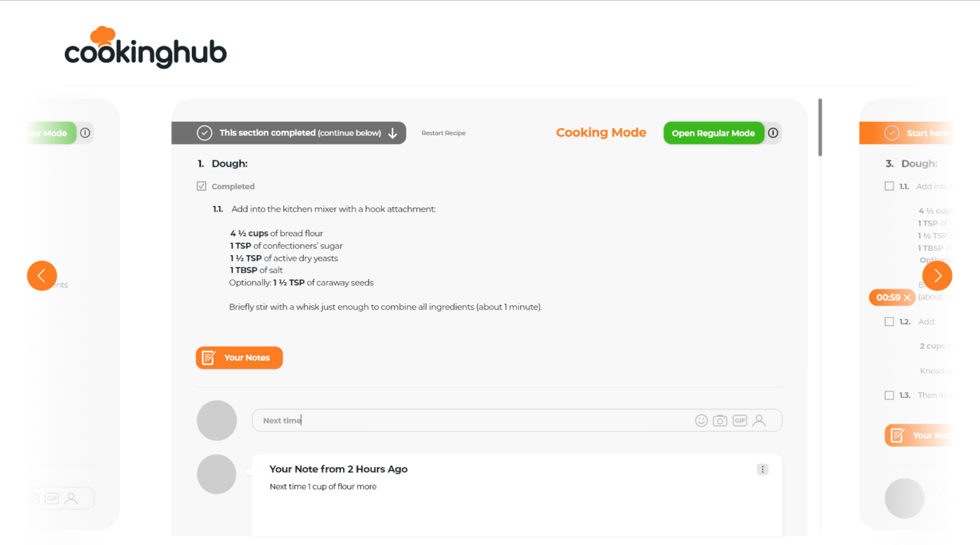Click the camera icon to attach photo
The image size is (980, 545).
point(720,420)
